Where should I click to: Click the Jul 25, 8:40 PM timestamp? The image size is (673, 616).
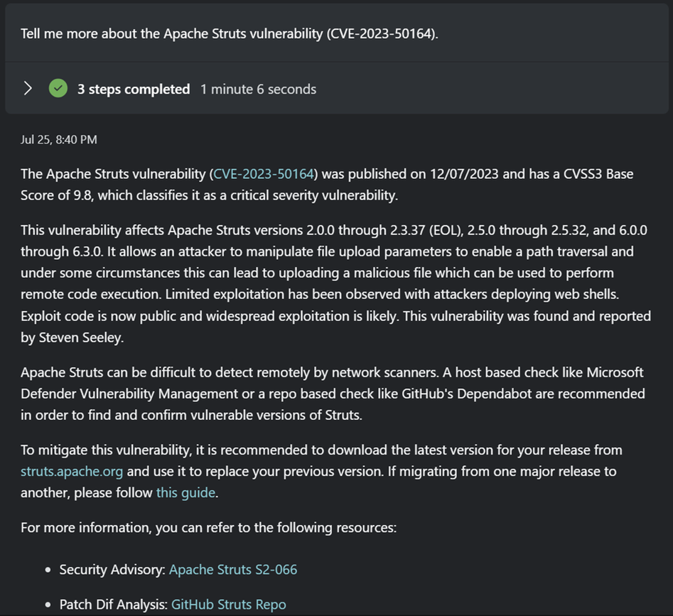tap(59, 139)
